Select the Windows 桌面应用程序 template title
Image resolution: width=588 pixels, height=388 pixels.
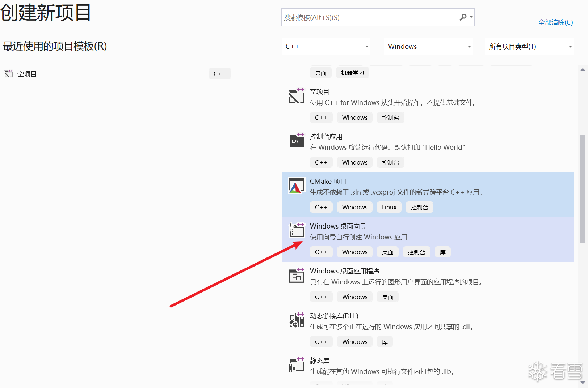(x=345, y=271)
